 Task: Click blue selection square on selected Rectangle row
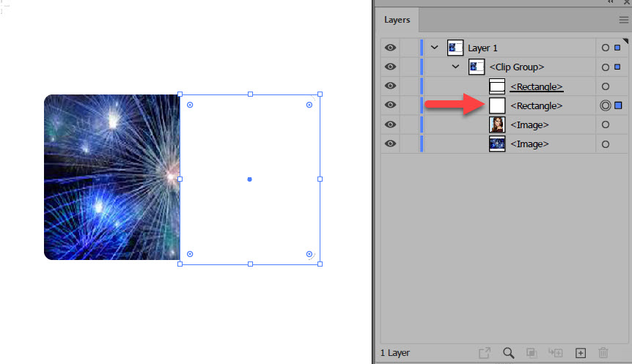coord(618,105)
